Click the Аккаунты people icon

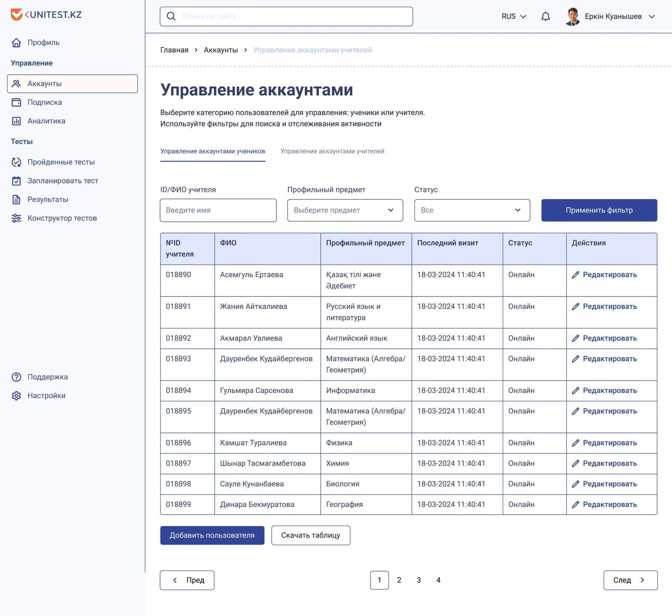tap(16, 84)
